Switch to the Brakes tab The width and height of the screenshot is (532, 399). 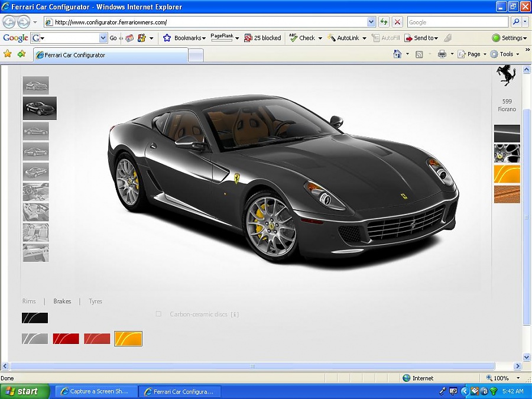pos(62,301)
